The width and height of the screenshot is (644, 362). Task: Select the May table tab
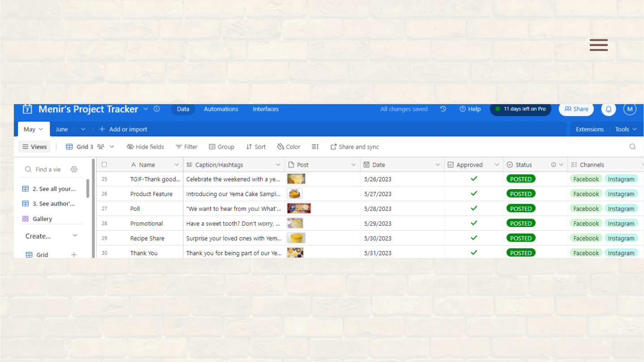click(x=34, y=129)
